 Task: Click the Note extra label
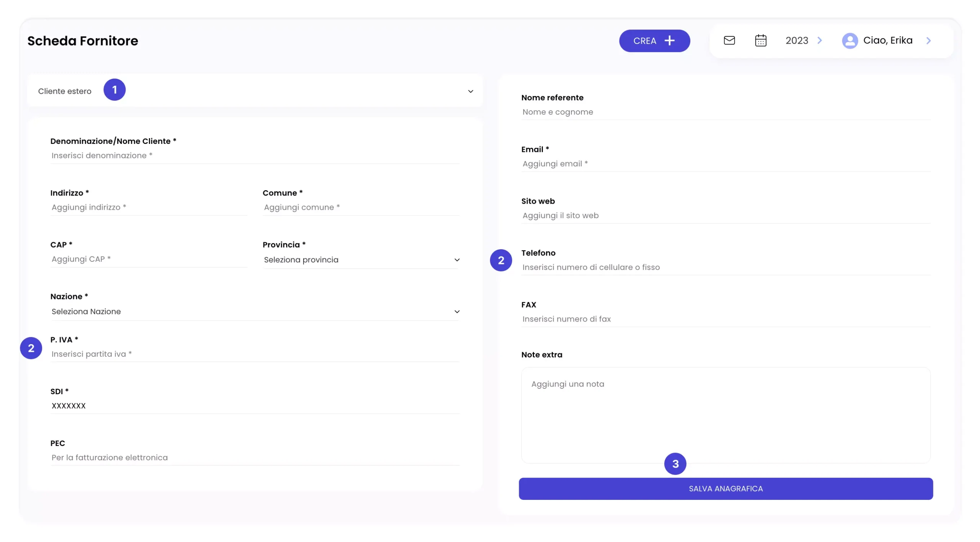(541, 354)
